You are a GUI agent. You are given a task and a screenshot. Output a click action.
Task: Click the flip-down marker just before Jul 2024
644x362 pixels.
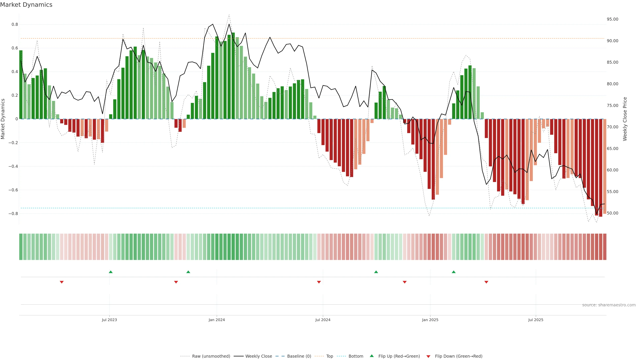(319, 282)
